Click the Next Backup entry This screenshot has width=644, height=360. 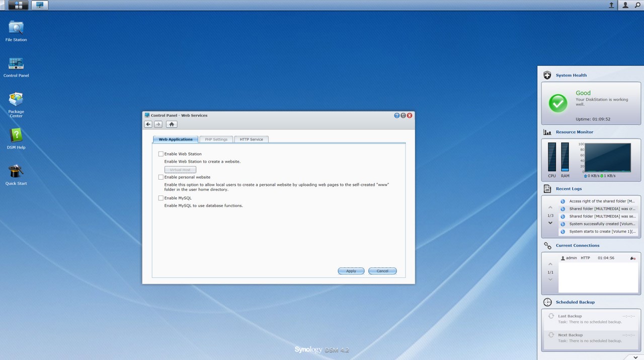[591, 338]
